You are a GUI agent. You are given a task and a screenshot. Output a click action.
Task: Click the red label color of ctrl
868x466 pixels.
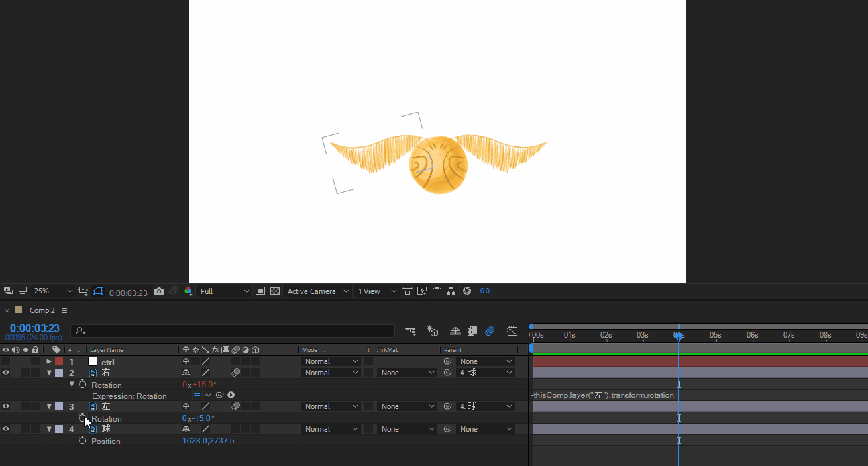59,361
